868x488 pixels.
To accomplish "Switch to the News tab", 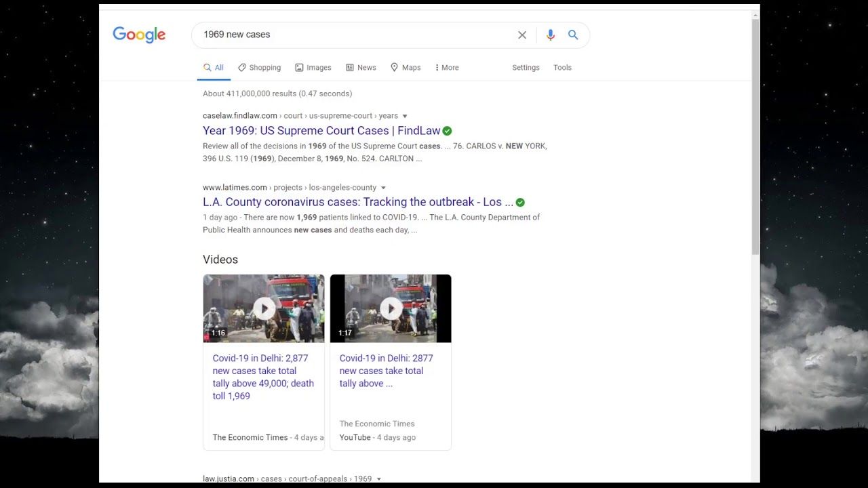I will point(361,68).
